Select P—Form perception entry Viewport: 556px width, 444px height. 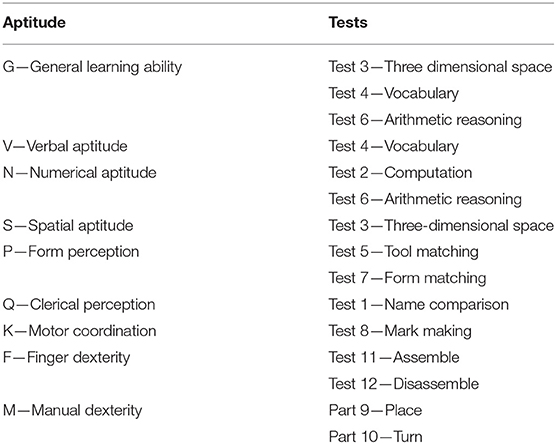tap(71, 252)
